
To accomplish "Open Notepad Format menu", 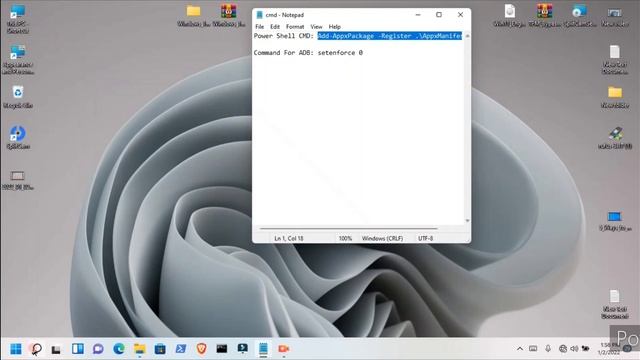I will click(x=295, y=27).
